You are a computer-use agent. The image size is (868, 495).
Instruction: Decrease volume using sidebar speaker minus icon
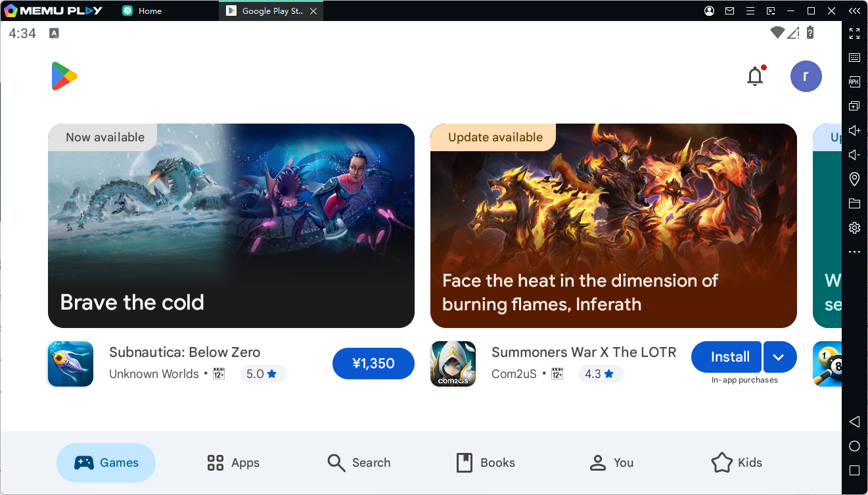[x=854, y=155]
